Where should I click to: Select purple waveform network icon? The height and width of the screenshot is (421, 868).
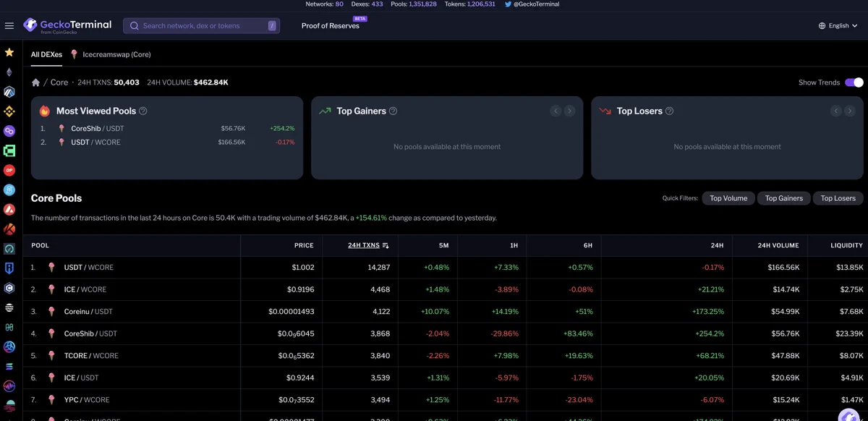click(x=9, y=386)
